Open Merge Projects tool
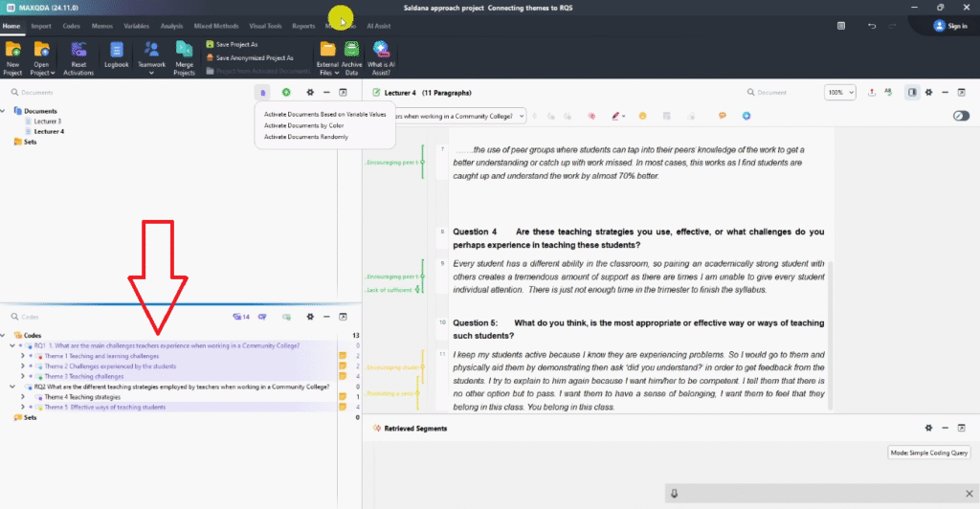980x509 pixels. [184, 55]
